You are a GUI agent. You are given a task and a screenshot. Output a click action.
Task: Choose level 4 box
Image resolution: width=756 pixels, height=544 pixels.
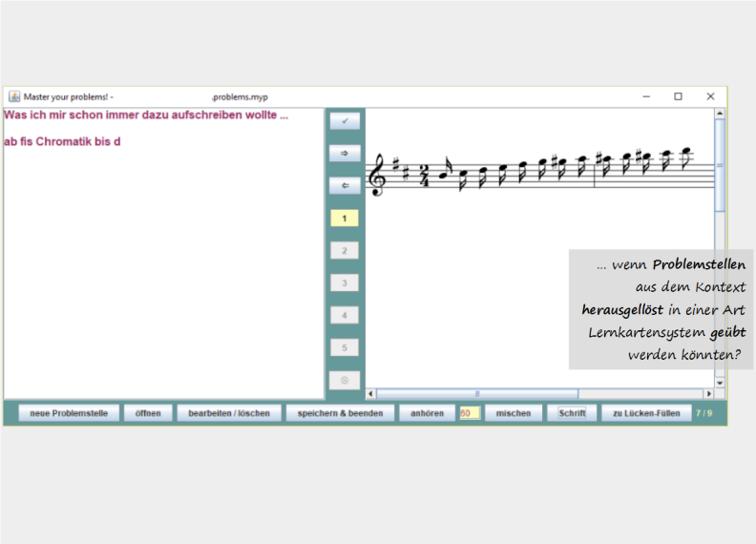pyautogui.click(x=345, y=315)
